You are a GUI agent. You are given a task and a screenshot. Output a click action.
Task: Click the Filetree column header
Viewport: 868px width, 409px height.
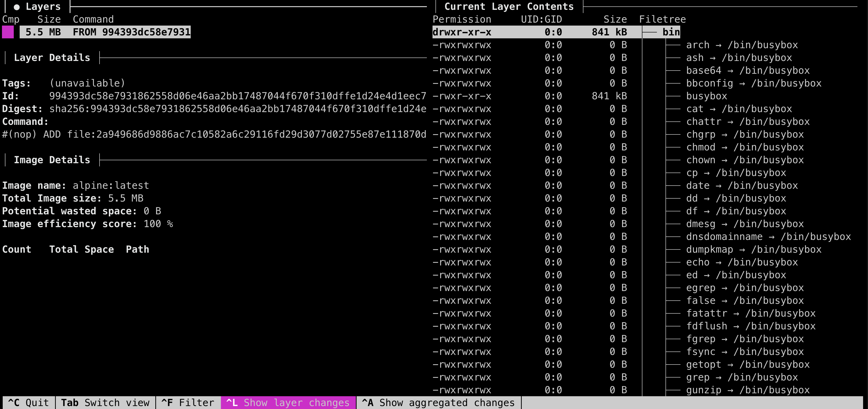[663, 19]
